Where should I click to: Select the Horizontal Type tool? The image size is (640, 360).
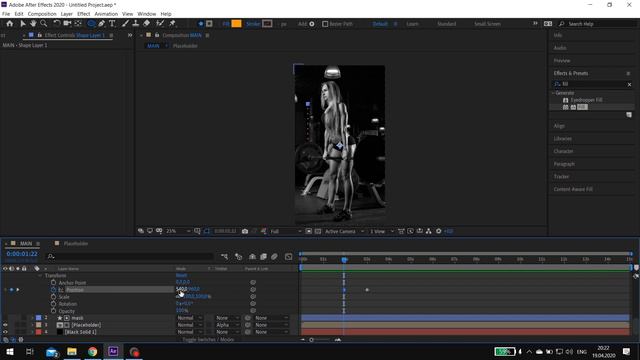pos(112,24)
